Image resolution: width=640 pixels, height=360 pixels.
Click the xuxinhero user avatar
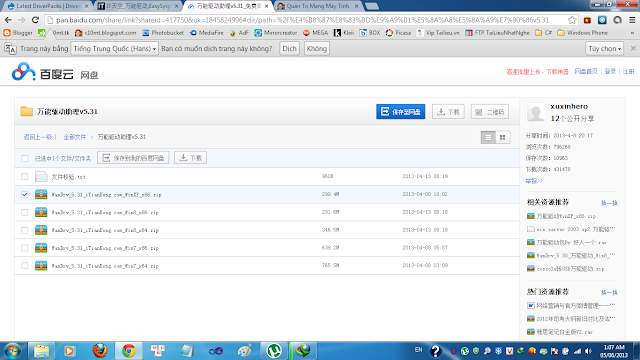pyautogui.click(x=536, y=112)
